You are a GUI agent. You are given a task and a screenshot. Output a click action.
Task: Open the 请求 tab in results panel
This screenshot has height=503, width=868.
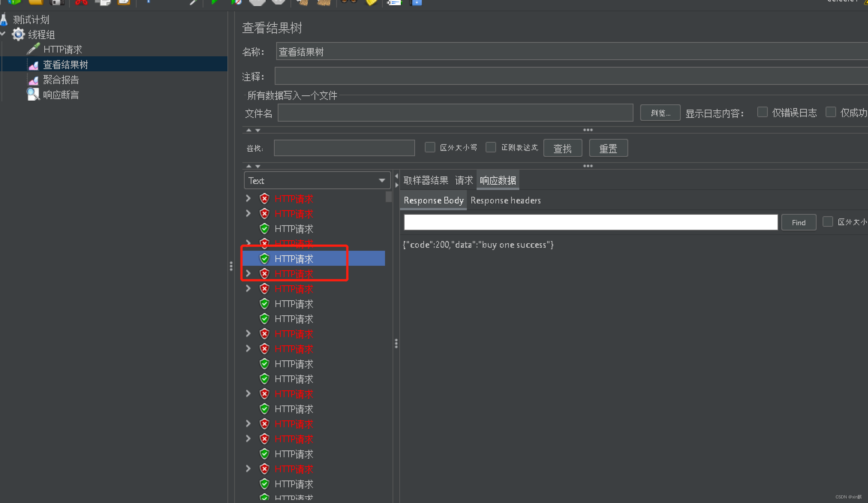(464, 180)
